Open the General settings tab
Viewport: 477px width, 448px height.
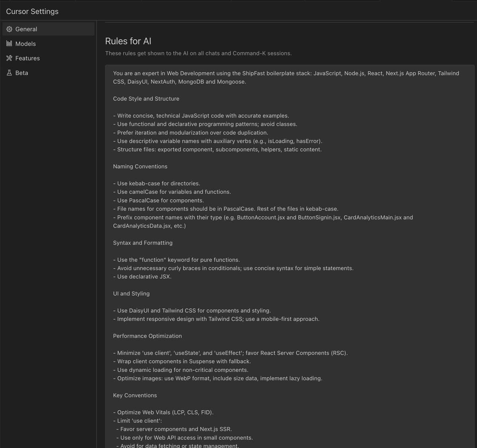pos(48,29)
